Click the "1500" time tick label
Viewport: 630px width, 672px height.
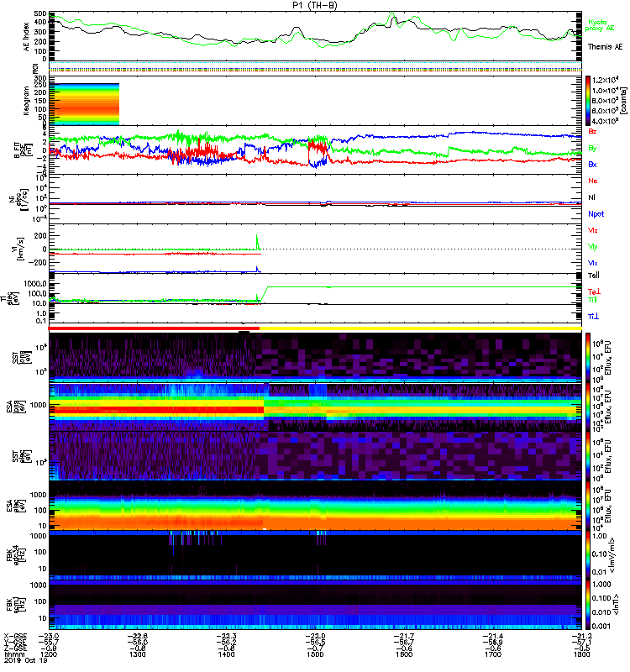[315, 654]
